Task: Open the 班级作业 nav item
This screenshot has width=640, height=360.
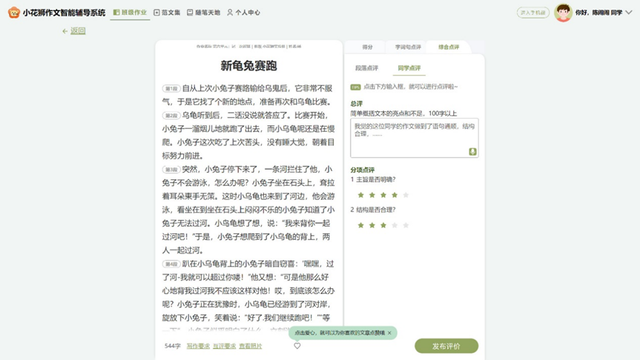Action: point(130,12)
